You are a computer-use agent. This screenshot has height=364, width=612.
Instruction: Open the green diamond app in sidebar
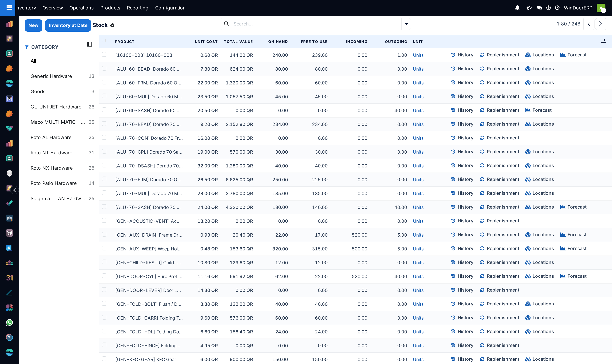(9, 128)
